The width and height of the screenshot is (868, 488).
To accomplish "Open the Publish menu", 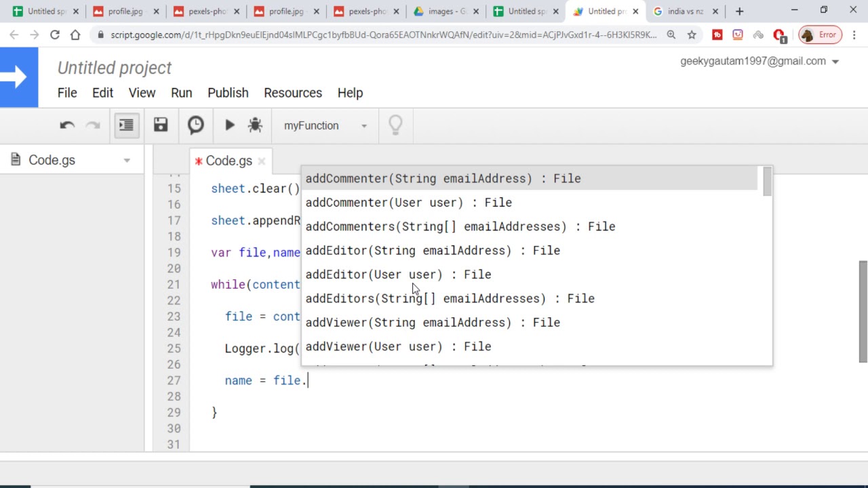I will (x=228, y=93).
